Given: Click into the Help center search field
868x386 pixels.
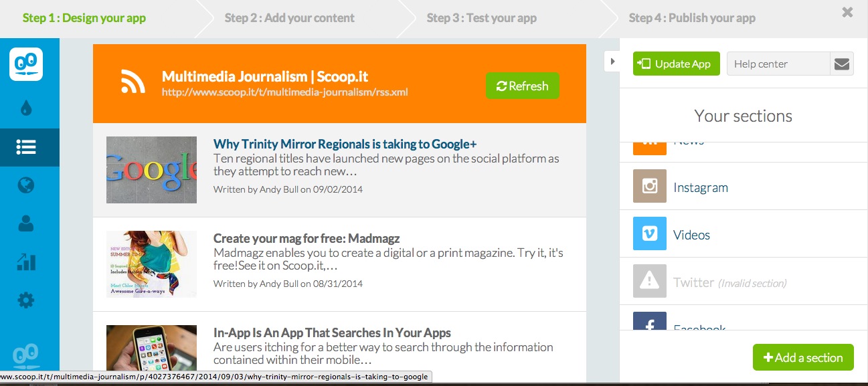Looking at the screenshot, I should coord(778,64).
